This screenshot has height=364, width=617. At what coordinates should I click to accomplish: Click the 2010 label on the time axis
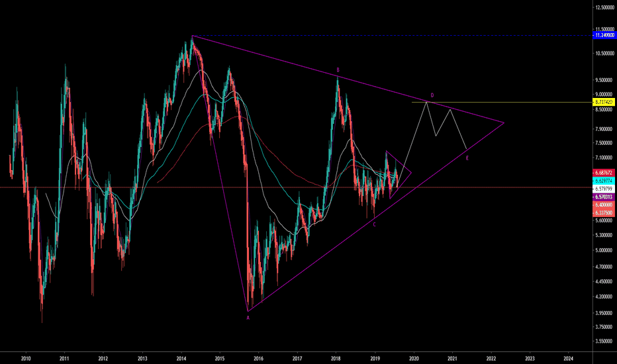[26, 359]
